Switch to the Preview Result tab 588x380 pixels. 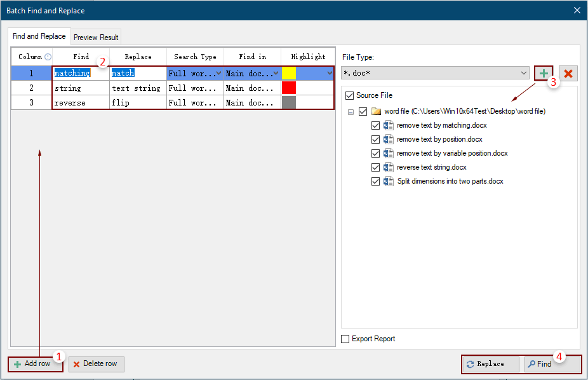tap(96, 37)
